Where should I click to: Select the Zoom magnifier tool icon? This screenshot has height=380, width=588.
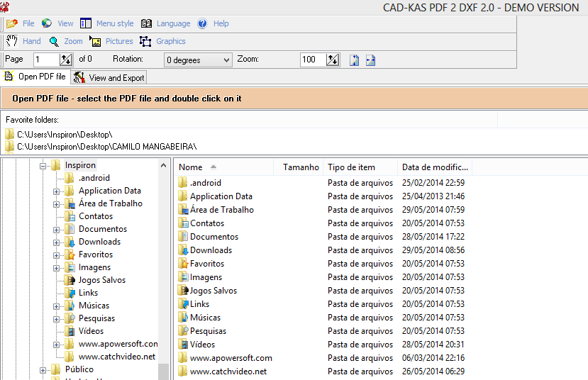(x=54, y=42)
